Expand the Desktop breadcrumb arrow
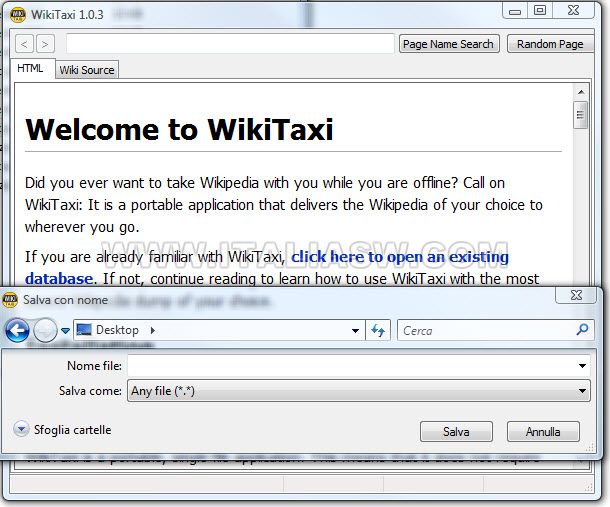610x507 pixels. click(152, 330)
